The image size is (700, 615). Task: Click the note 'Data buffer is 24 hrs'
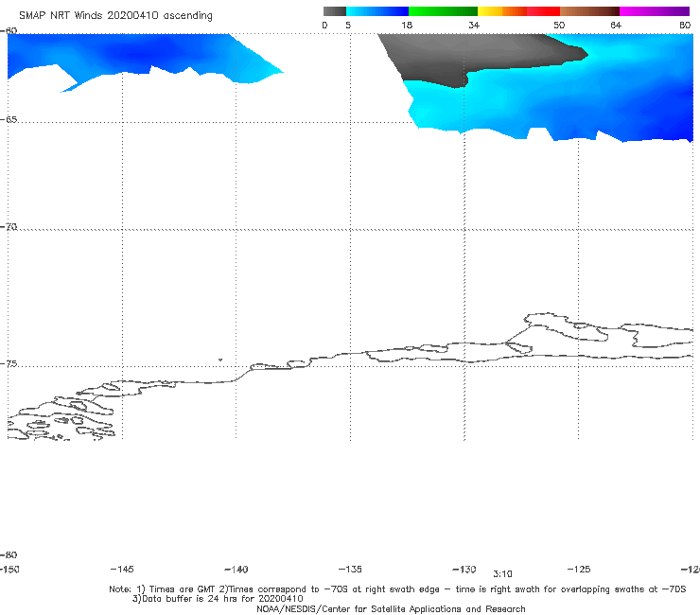188,599
